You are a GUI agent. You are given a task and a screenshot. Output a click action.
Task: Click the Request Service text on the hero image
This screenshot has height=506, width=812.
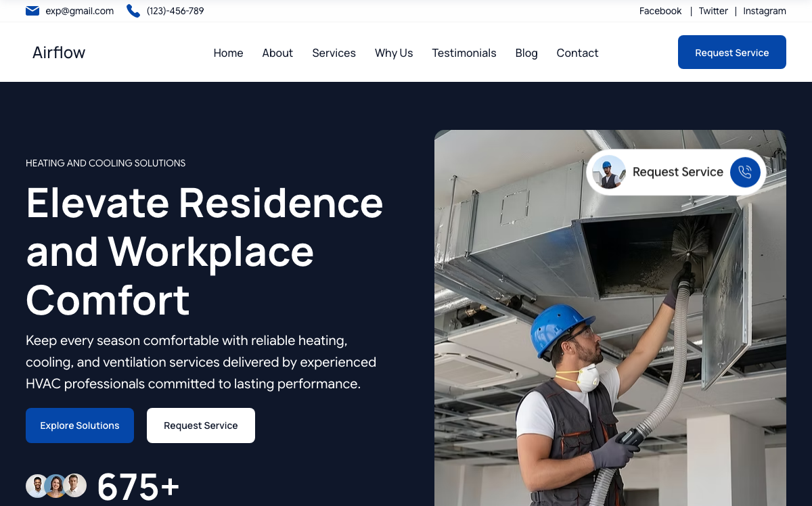pyautogui.click(x=678, y=172)
